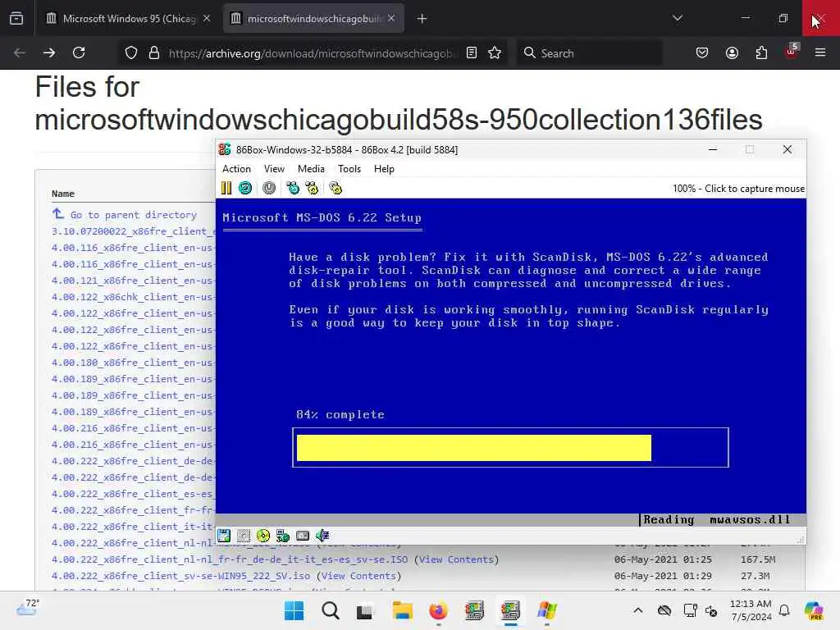Open the WIN95_222_SV.iso file link
This screenshot has height=630, width=840.
(180, 575)
